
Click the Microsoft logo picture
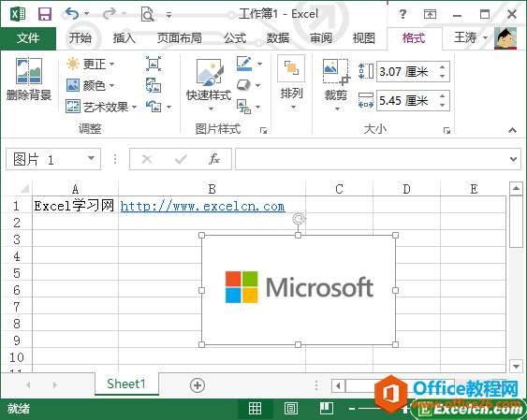click(299, 290)
